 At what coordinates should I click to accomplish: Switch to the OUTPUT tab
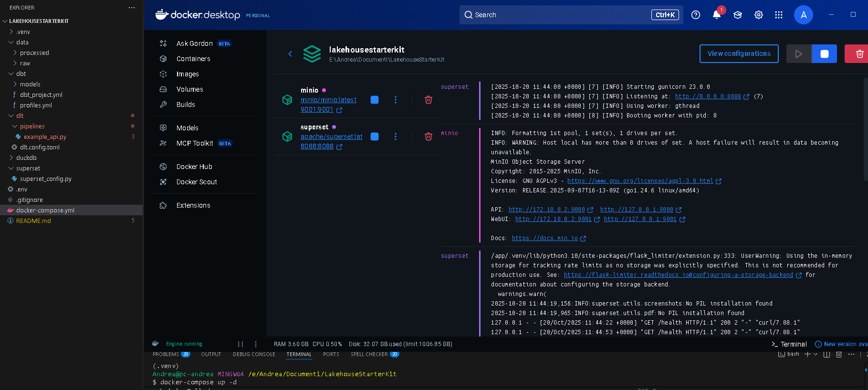click(211, 354)
